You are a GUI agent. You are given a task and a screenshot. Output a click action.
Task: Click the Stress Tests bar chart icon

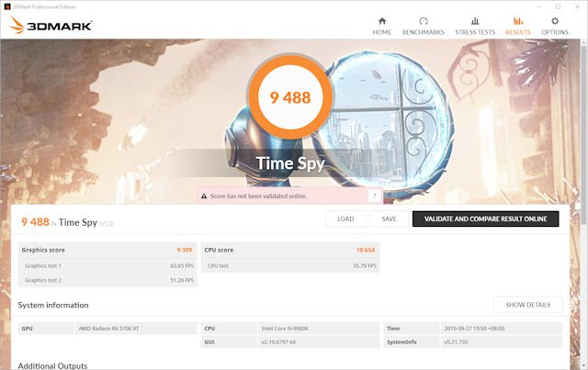(475, 20)
